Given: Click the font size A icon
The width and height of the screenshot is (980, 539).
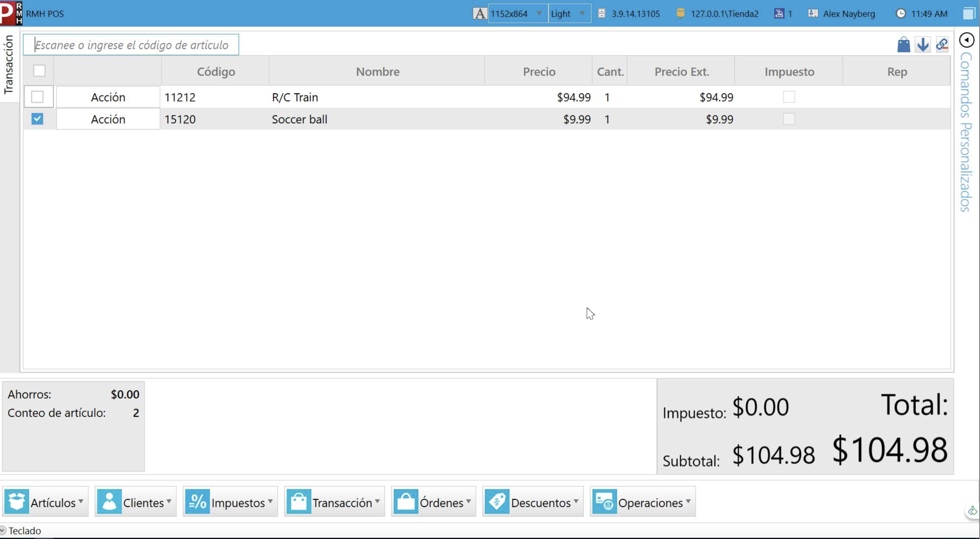Looking at the screenshot, I should pyautogui.click(x=480, y=14).
